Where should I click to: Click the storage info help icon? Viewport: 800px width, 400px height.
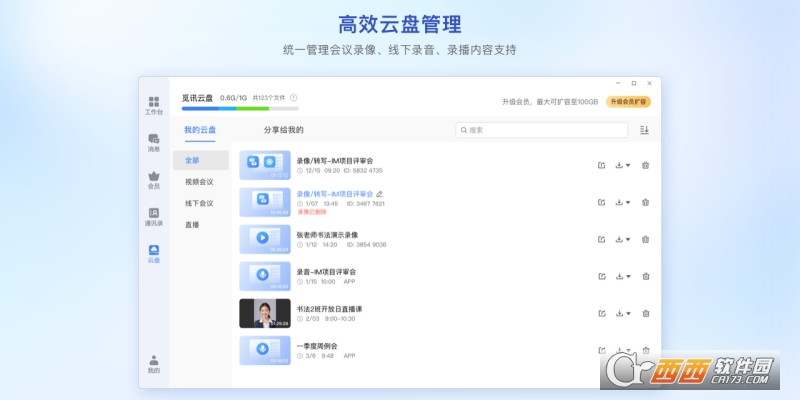pyautogui.click(x=293, y=98)
